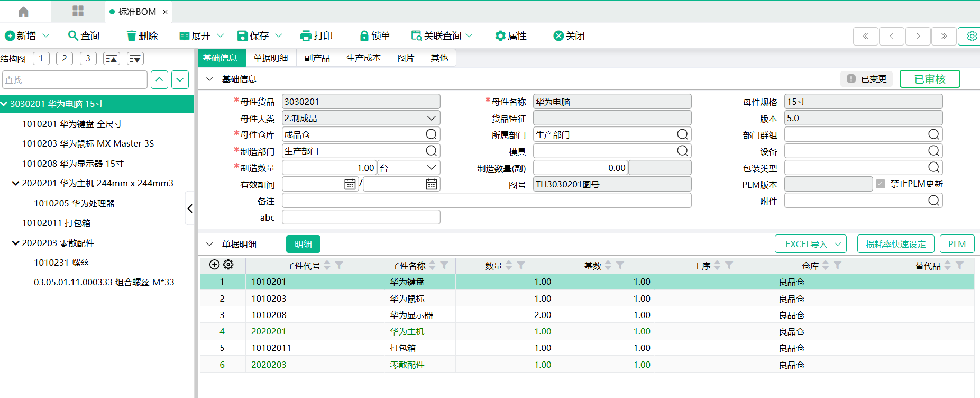Click search icon in 母件仓库 field

[x=432, y=134]
